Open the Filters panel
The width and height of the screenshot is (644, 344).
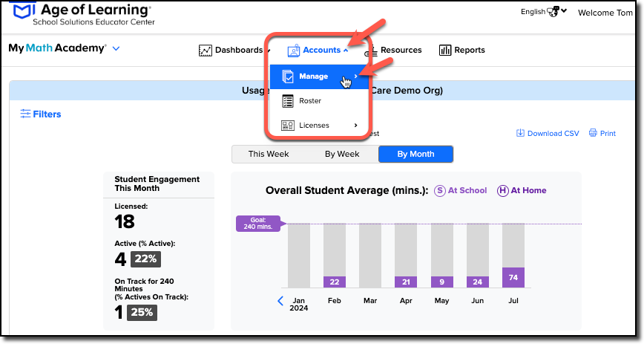pyautogui.click(x=41, y=114)
